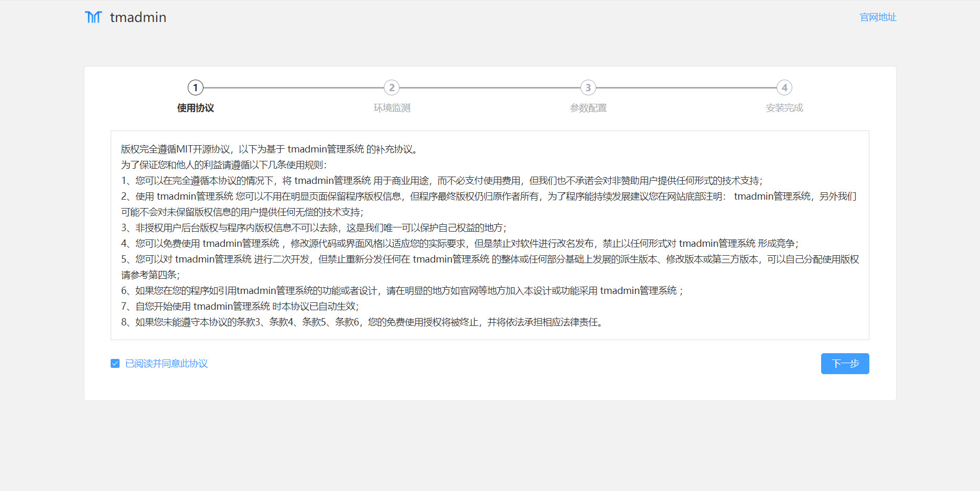The width and height of the screenshot is (980, 491).
Task: Click the step 4 circle icon
Action: 784,88
